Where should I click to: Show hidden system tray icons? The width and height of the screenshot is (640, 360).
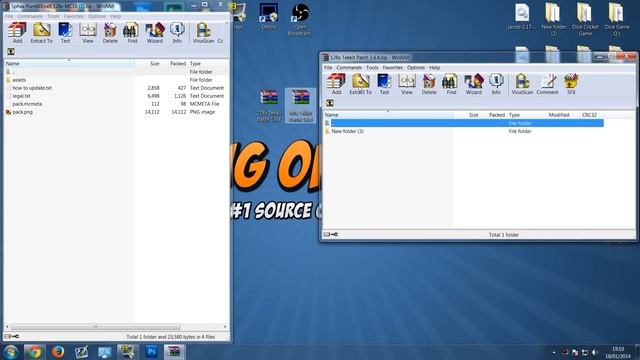pyautogui.click(x=554, y=352)
